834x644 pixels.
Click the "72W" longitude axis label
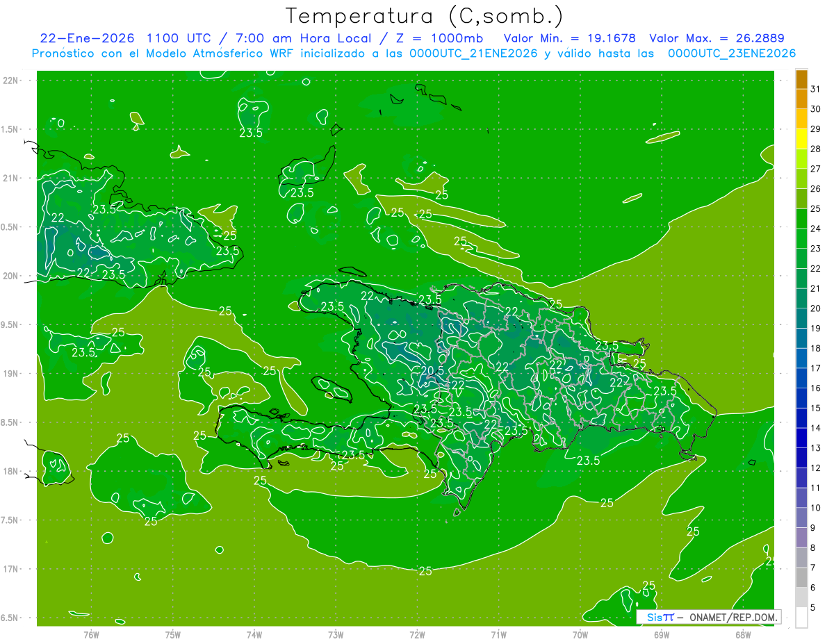click(x=417, y=634)
